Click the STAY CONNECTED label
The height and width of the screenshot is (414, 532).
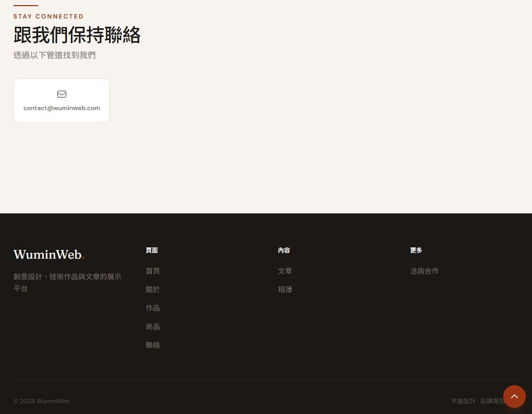coord(48,16)
